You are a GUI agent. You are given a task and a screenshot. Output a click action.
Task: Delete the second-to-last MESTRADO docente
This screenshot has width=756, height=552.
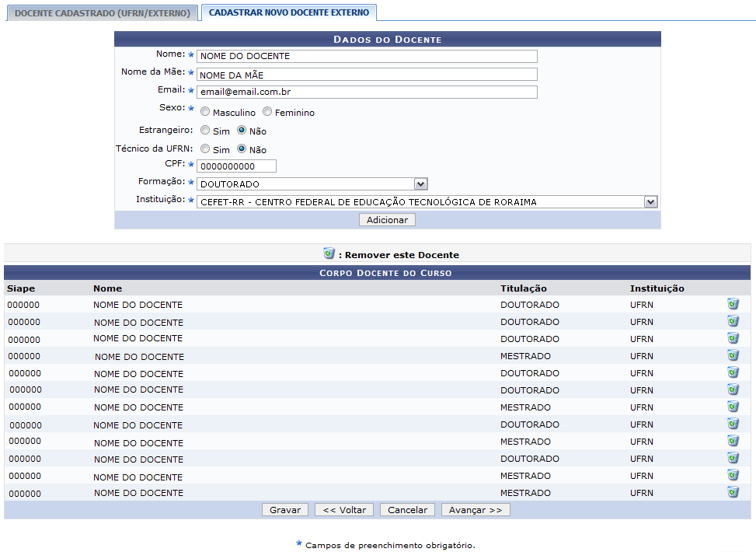tap(733, 474)
